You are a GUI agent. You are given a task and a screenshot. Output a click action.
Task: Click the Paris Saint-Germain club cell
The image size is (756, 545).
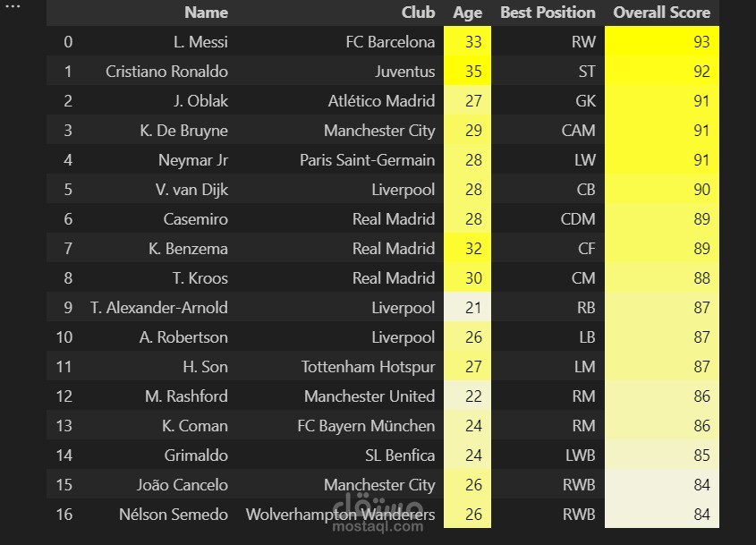tap(367, 160)
